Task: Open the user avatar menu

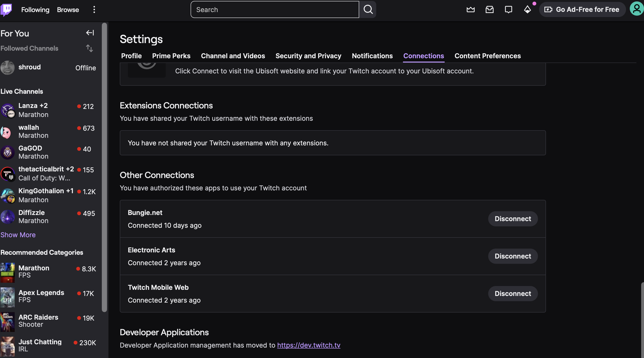Action: (x=636, y=9)
